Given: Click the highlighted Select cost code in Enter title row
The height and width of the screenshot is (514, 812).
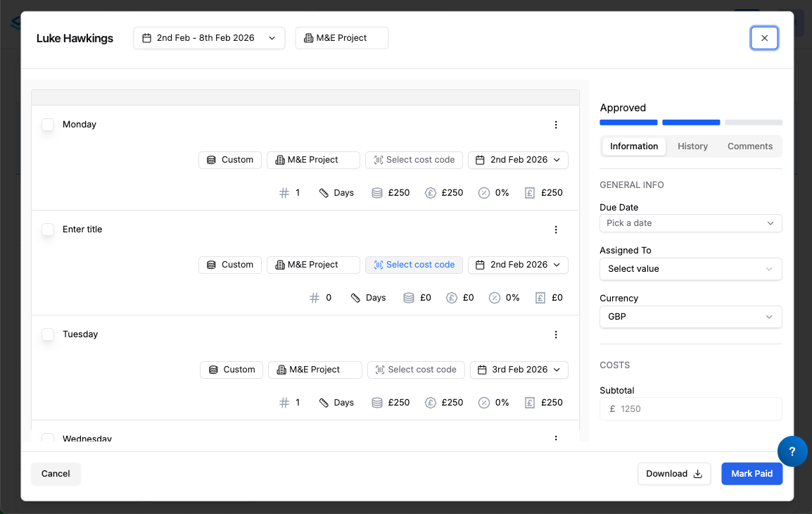Looking at the screenshot, I should pos(414,265).
